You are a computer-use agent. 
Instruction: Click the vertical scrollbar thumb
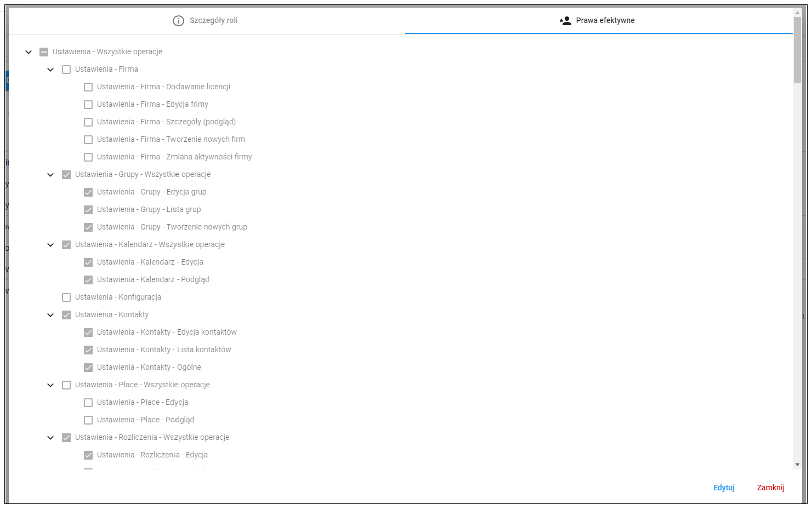coord(797,50)
